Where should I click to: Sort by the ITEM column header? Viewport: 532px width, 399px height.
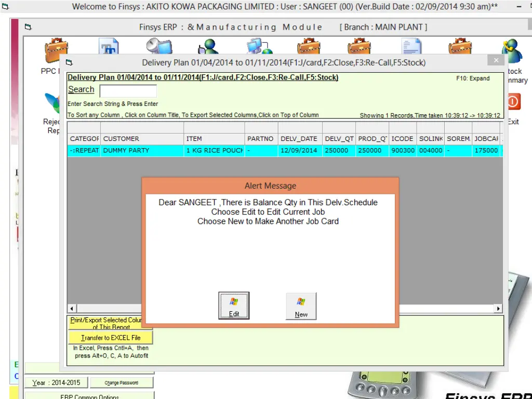point(214,139)
